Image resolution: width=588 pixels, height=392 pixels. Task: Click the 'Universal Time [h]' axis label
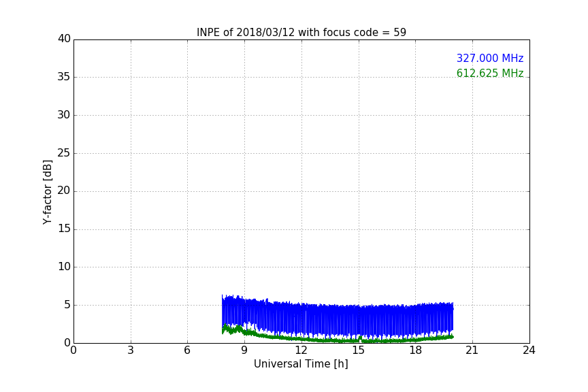coord(301,364)
